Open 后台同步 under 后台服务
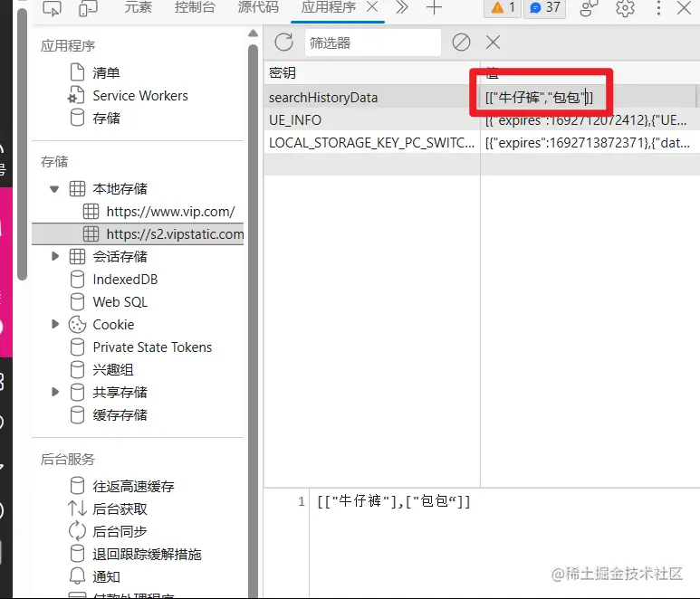This screenshot has height=599, width=700. click(x=120, y=532)
